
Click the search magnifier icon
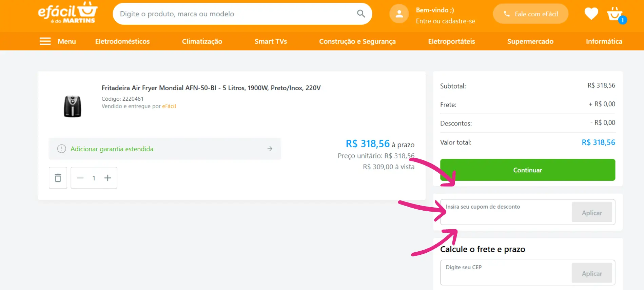click(361, 14)
